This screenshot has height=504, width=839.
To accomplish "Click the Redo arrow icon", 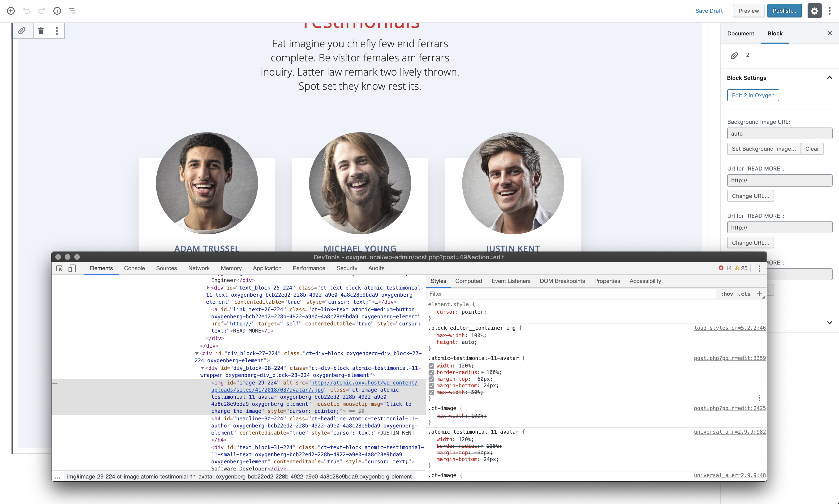I will 41,11.
